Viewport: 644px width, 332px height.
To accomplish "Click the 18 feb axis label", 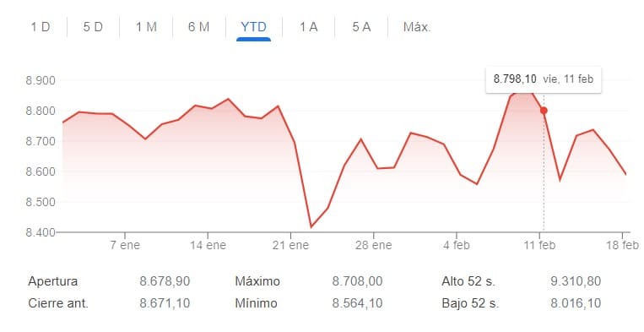I will pyautogui.click(x=623, y=245).
